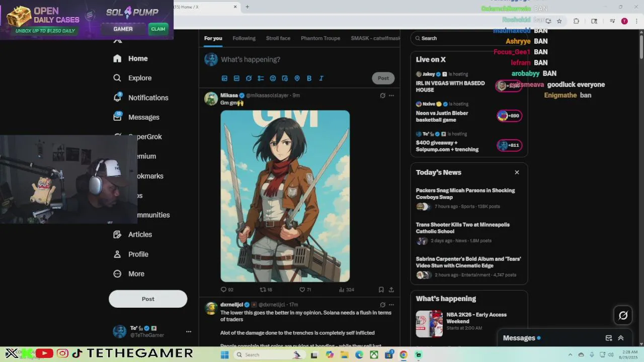Toggle bold formatting in composer

[x=309, y=78]
